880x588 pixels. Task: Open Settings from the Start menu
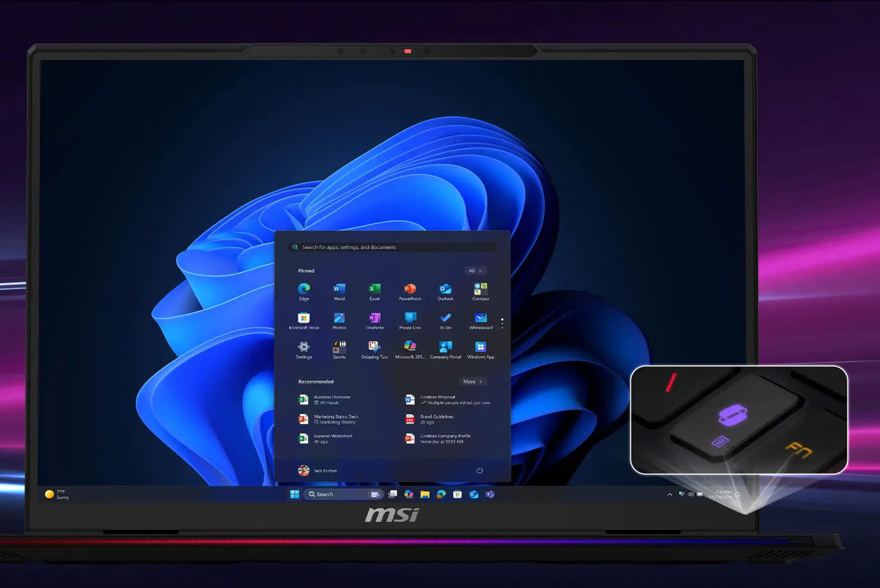[x=304, y=350]
